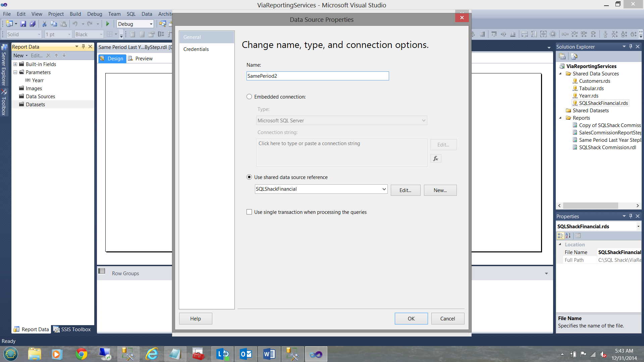644x362 pixels.
Task: Click the New... data source button
Action: tap(440, 190)
